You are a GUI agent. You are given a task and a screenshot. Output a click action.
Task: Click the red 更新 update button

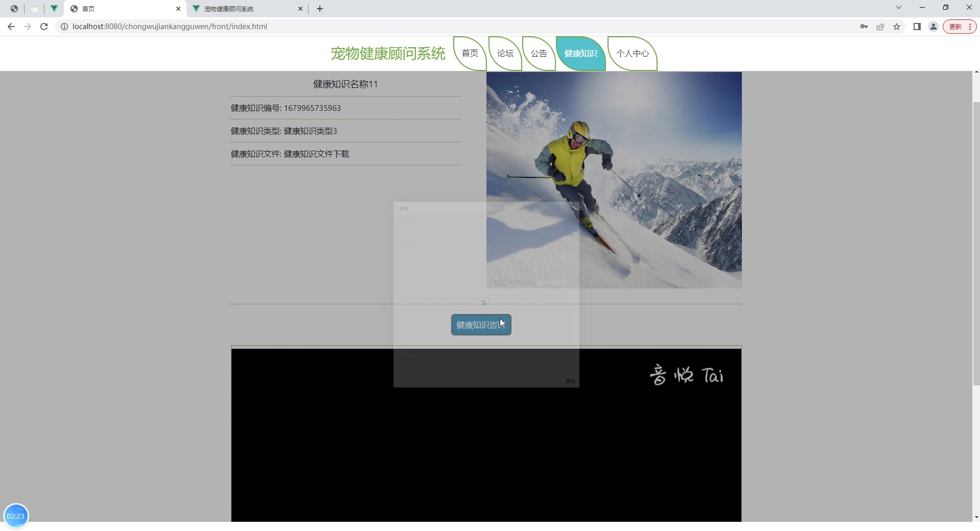pyautogui.click(x=960, y=27)
